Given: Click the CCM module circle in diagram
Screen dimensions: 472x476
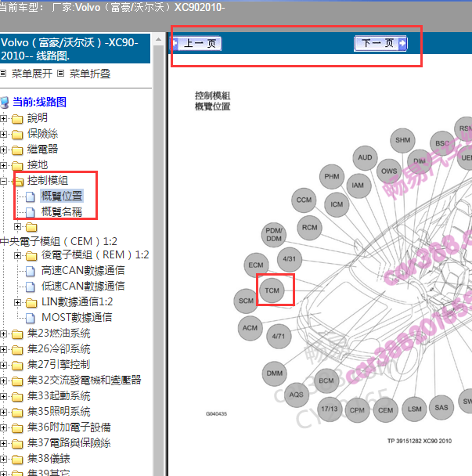Looking at the screenshot, I should coord(304,200).
